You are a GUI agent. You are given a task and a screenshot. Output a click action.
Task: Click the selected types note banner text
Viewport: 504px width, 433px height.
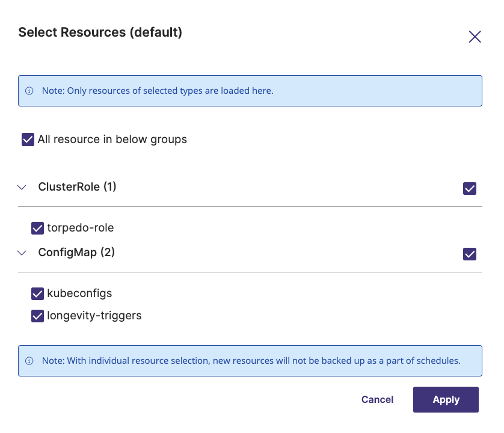[x=158, y=91]
